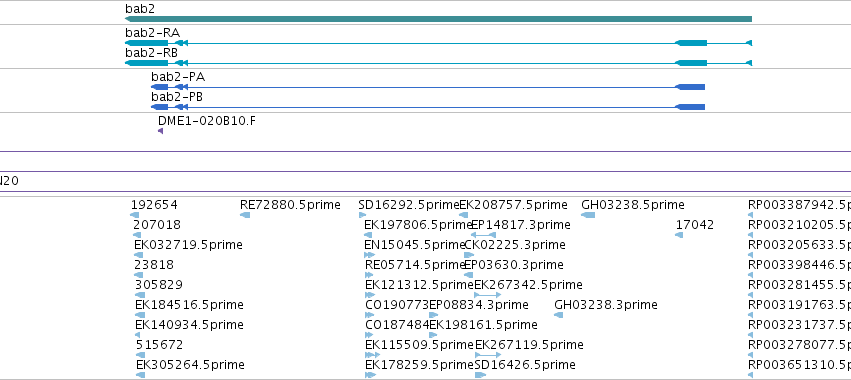Click the DME1-020B10.F arrow glyph
This screenshot has width=851, height=380.
pos(161,131)
